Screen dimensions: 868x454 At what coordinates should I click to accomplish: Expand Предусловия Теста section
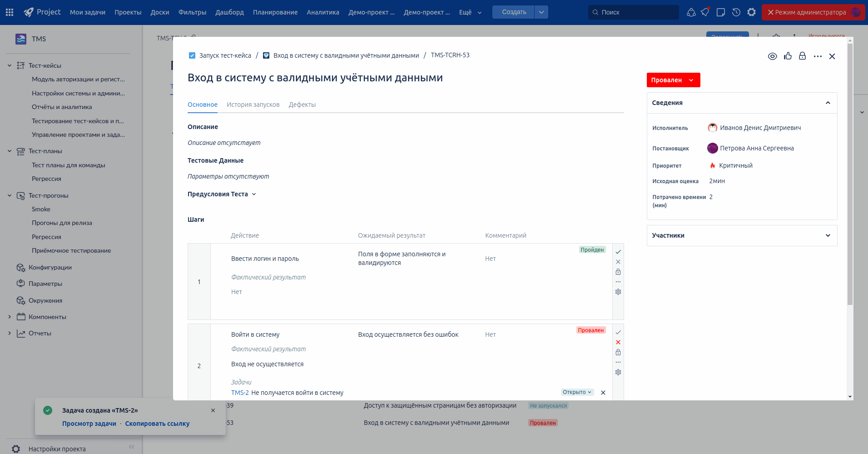click(x=222, y=194)
